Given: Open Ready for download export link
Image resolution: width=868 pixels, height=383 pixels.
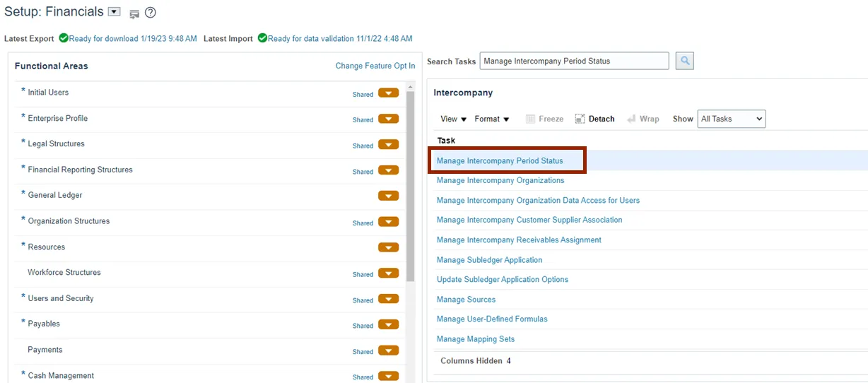Looking at the screenshot, I should coord(133,38).
